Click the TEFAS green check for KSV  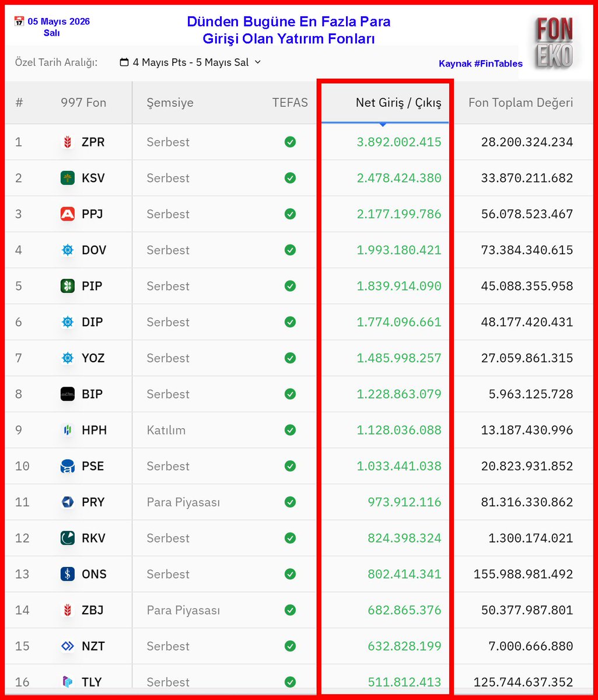coord(290,178)
